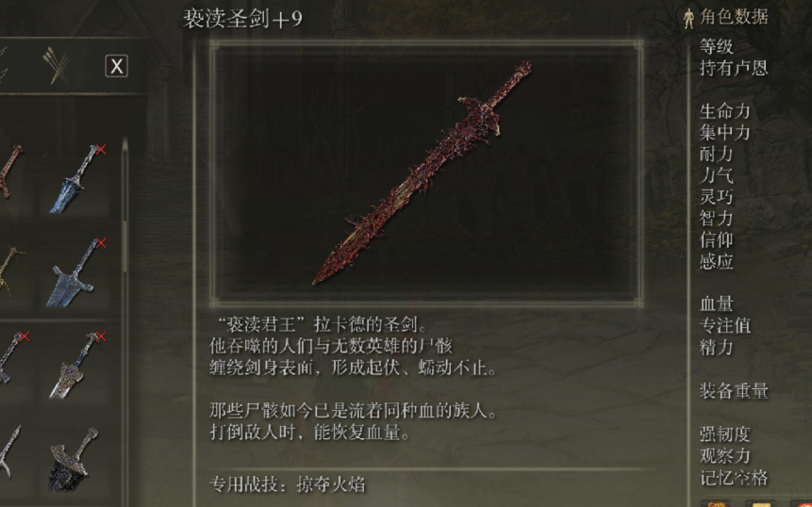
Task: Select the small sword with red X at the left edge
Action: click(x=12, y=357)
